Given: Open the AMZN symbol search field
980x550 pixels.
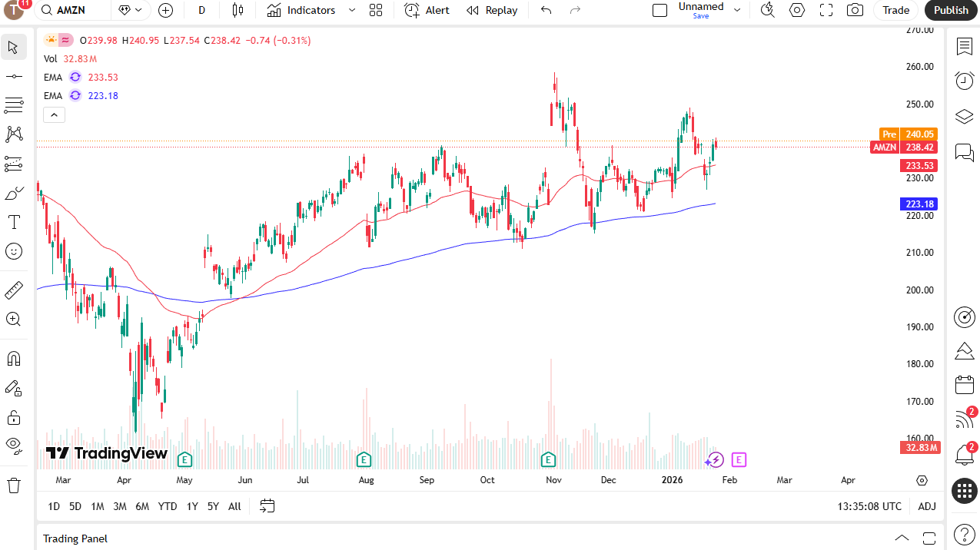Looking at the screenshot, I should (71, 10).
